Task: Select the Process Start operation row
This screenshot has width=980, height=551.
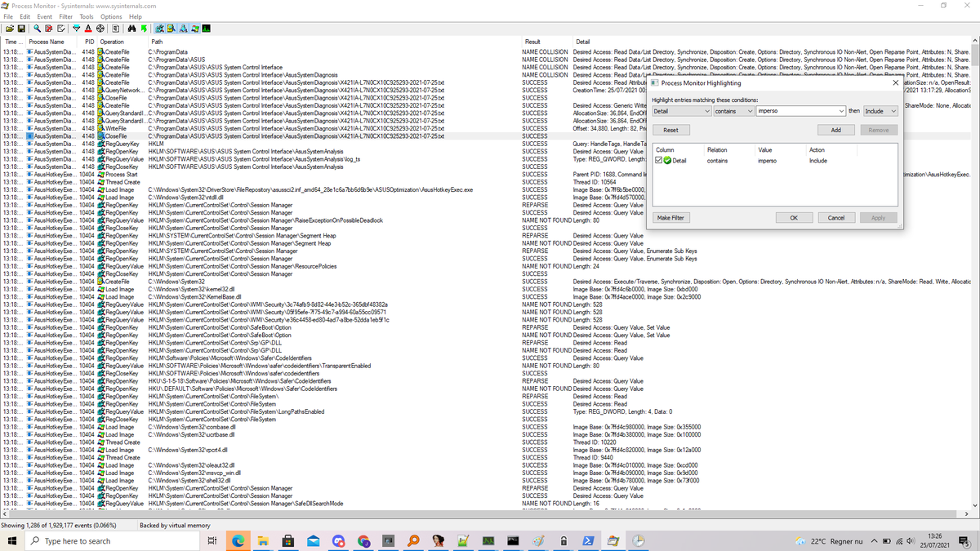Action: tap(486, 175)
